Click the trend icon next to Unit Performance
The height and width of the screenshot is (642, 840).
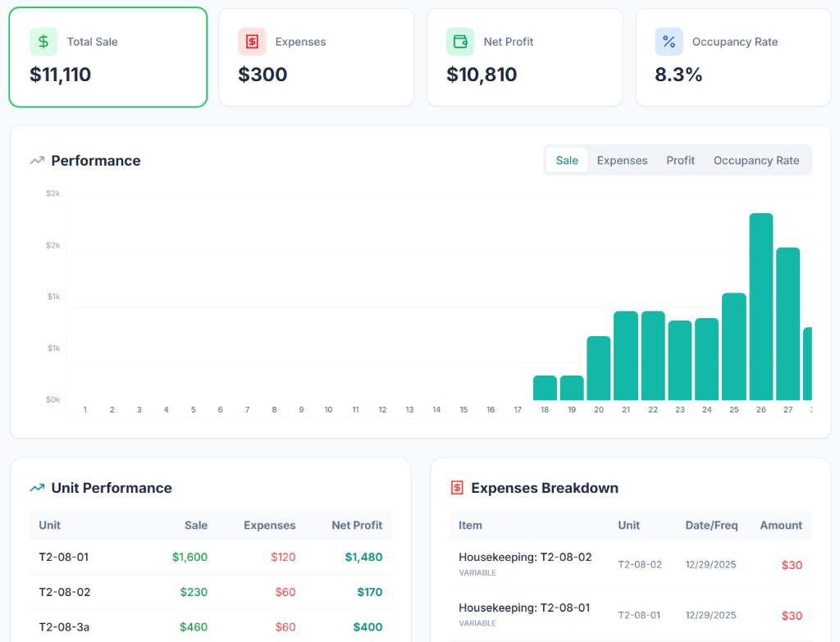pos(36,487)
